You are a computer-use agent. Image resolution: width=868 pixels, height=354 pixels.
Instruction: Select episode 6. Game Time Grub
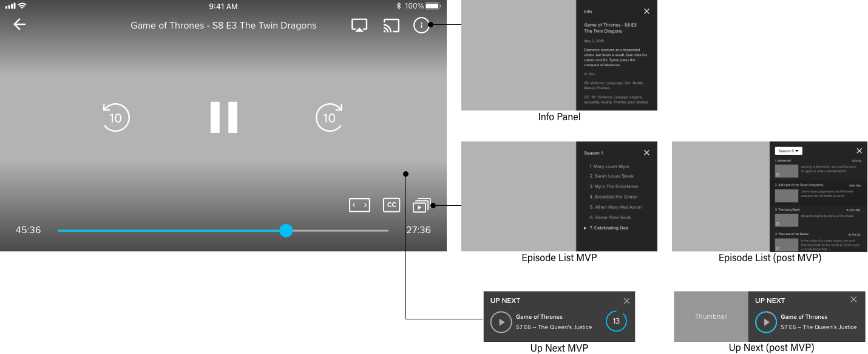point(610,217)
